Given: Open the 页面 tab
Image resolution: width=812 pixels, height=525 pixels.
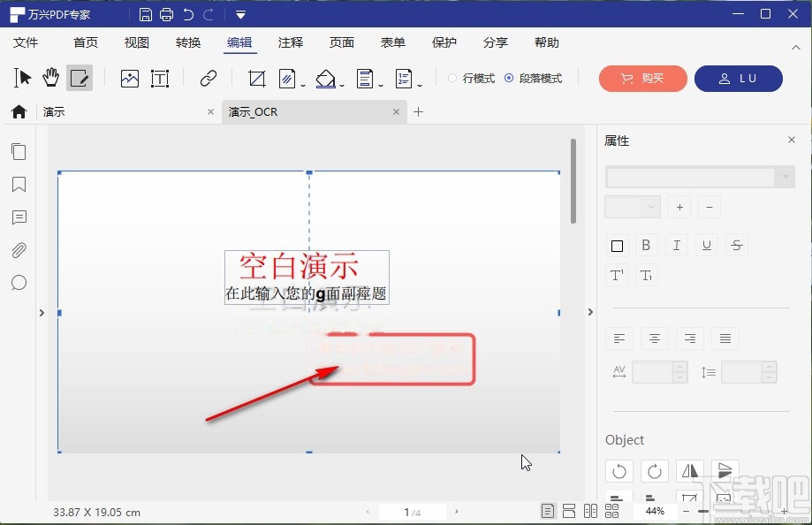Looking at the screenshot, I should coord(342,42).
